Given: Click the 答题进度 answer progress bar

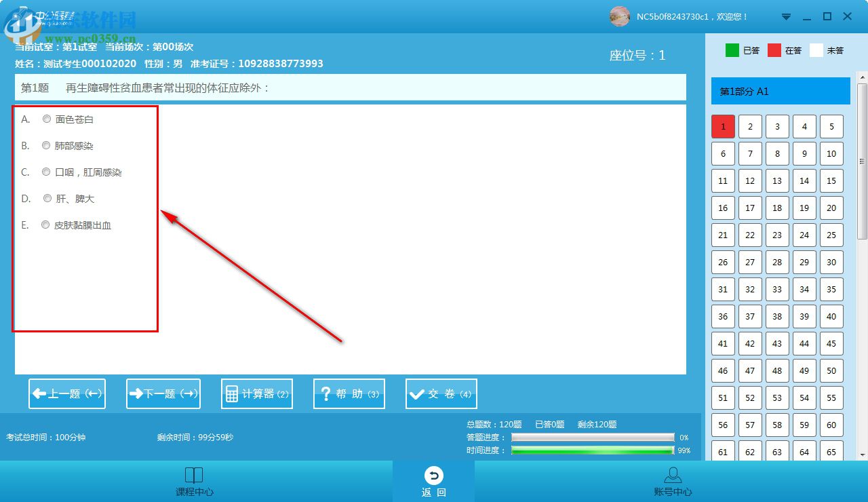Looking at the screenshot, I should (593, 438).
